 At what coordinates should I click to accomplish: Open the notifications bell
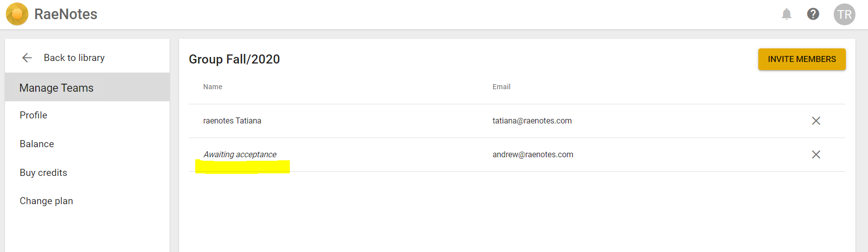coord(786,14)
